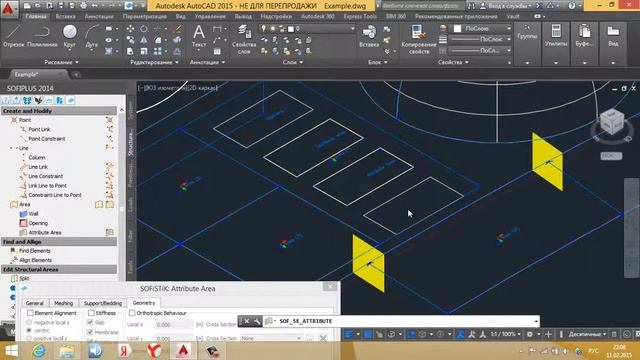This screenshot has width=640, height=360.
Task: Click Split under Edit Structural Areas
Action: tap(24, 278)
